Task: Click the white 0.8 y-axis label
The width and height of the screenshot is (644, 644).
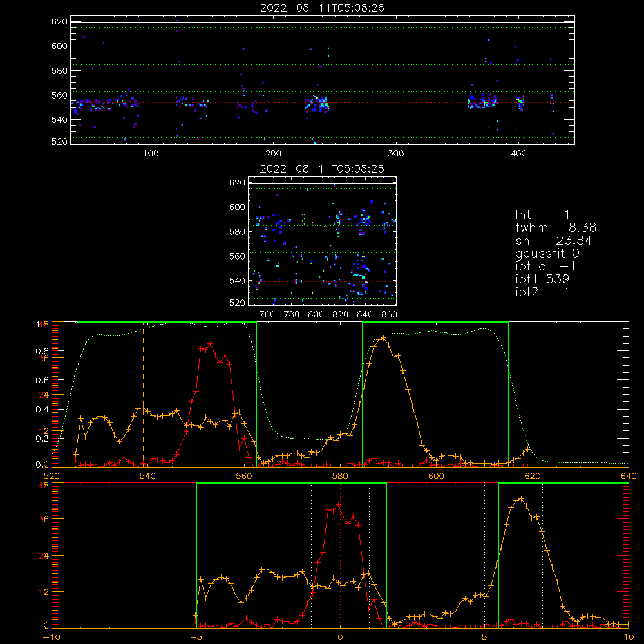Action: click(x=43, y=351)
